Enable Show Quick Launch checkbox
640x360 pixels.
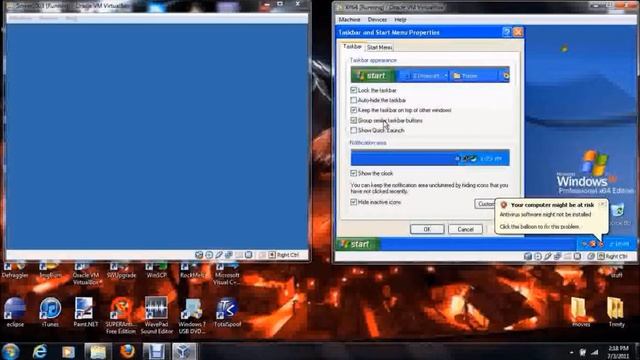tap(353, 131)
